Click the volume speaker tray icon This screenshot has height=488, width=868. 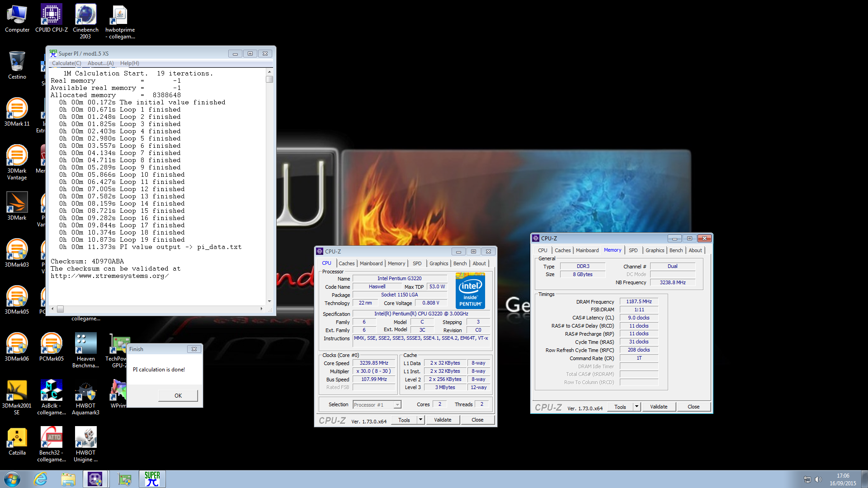(x=818, y=479)
